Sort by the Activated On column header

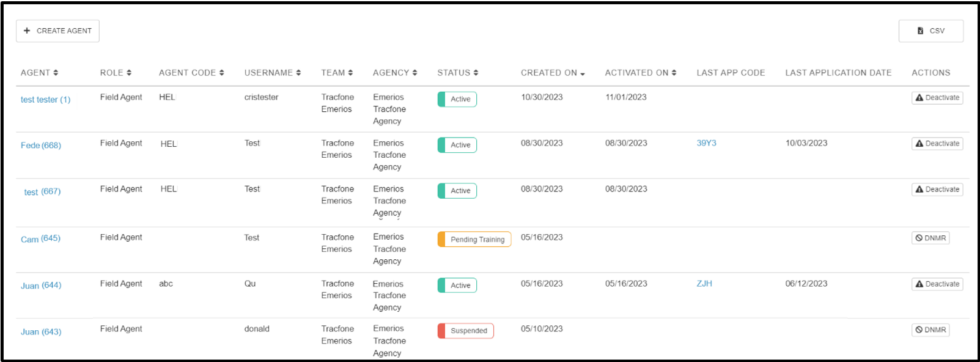point(641,73)
